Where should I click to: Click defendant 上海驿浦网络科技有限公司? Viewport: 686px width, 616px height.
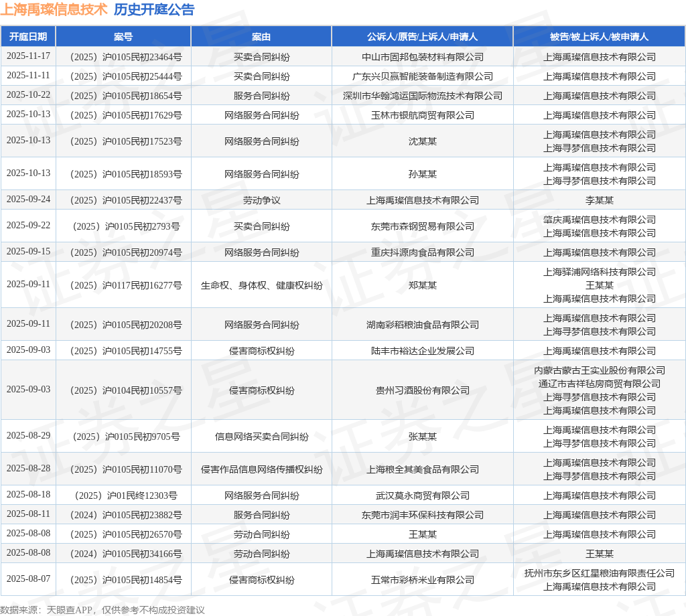pos(600,272)
